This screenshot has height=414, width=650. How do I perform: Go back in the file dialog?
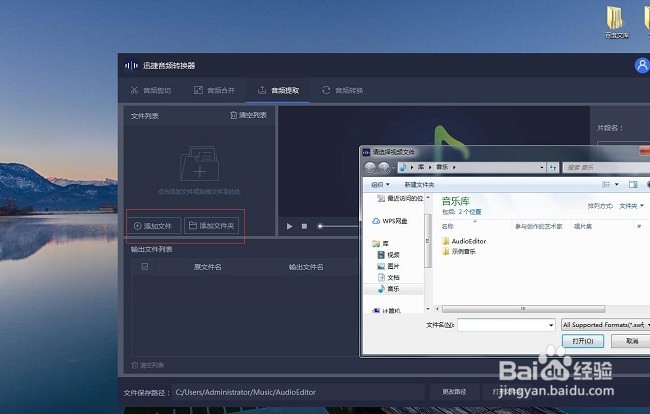click(x=370, y=167)
